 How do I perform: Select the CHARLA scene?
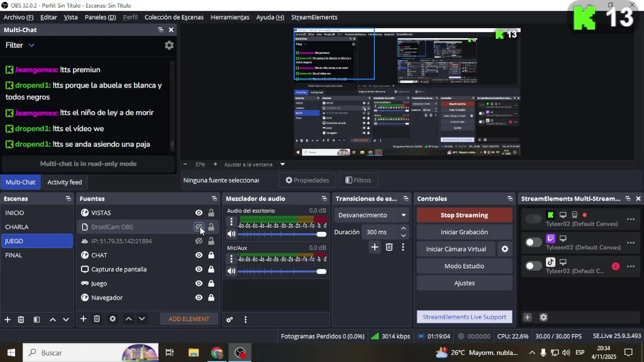(37, 227)
